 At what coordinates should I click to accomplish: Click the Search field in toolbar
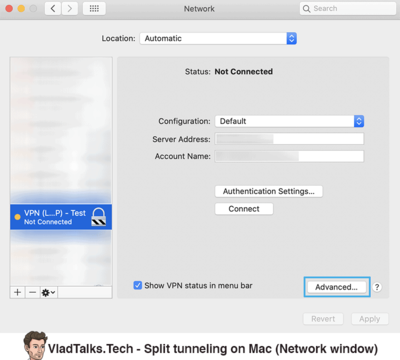point(348,9)
